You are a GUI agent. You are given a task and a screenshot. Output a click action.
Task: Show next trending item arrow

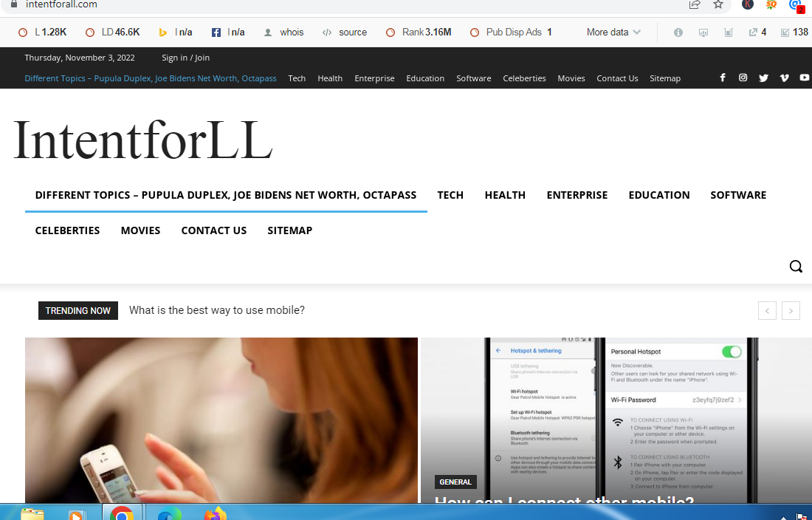click(x=791, y=311)
